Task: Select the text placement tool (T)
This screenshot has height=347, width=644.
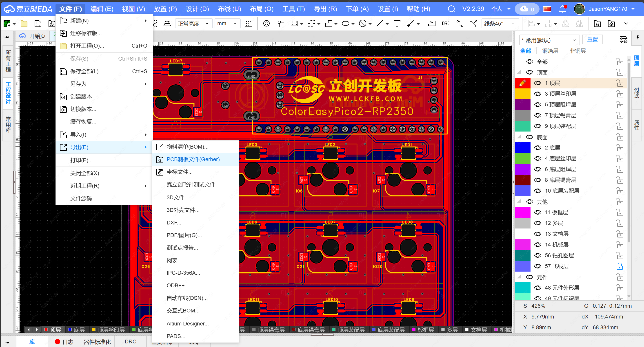Action: 397,24
